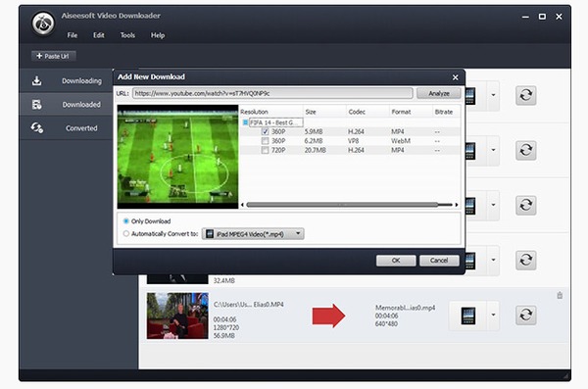Click the convert refresh icon in the third list row
This screenshot has height=389, width=588.
525,205
